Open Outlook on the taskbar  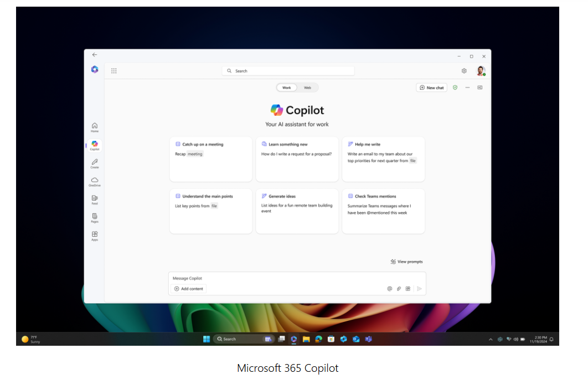click(x=356, y=339)
